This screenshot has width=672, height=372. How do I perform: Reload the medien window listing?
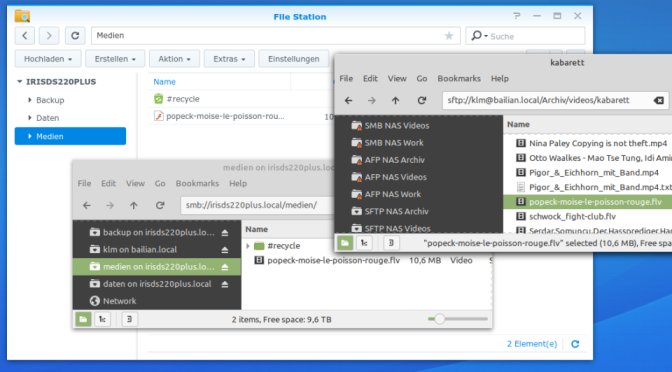[160, 205]
